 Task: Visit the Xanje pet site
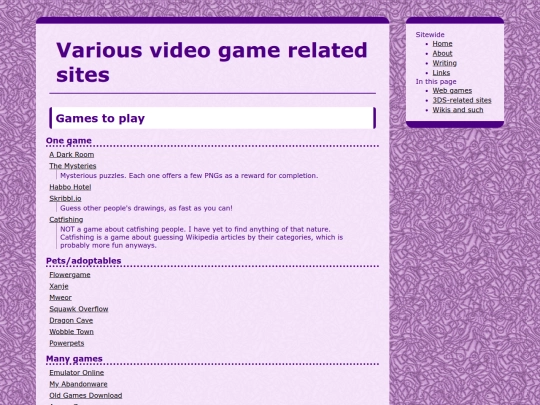[59, 286]
